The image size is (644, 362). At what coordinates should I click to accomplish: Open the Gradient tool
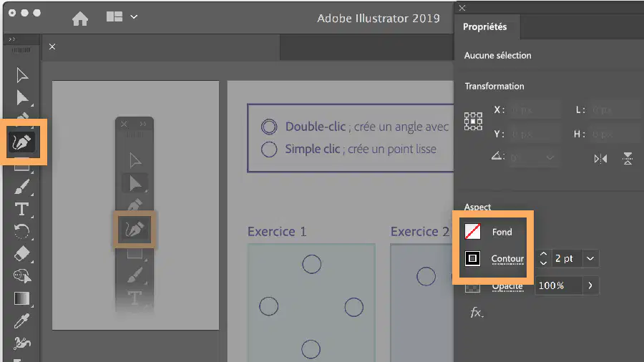pos(21,298)
